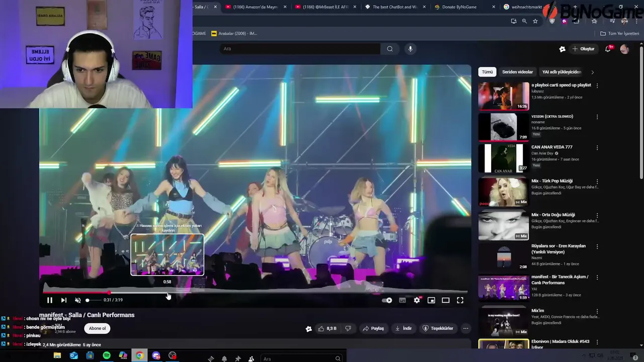Open Spotify from the taskbar
The height and width of the screenshot is (362, 644).
[x=107, y=355]
